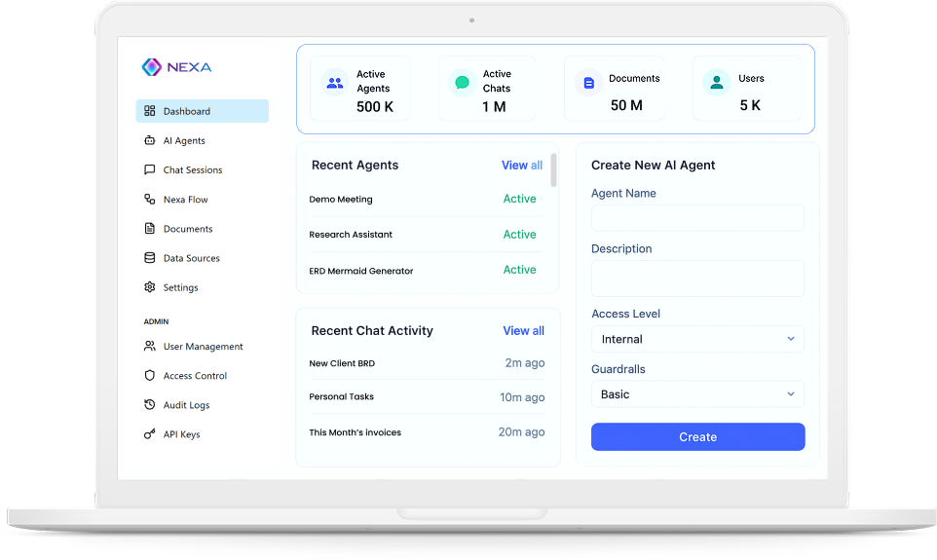Click the 5 K Users value
Viewport: 937px width, 560px height.
pos(750,105)
